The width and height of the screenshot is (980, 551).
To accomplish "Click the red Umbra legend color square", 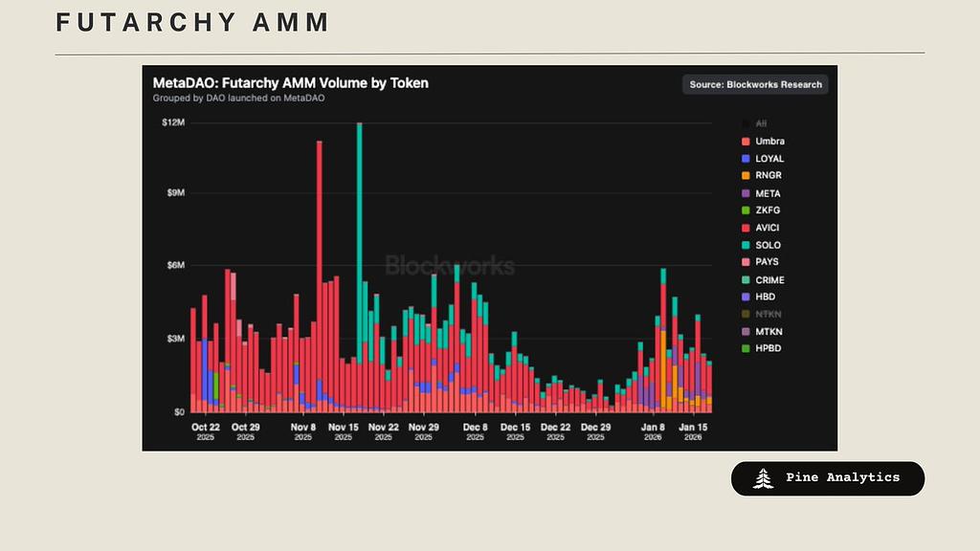I will tap(745, 142).
